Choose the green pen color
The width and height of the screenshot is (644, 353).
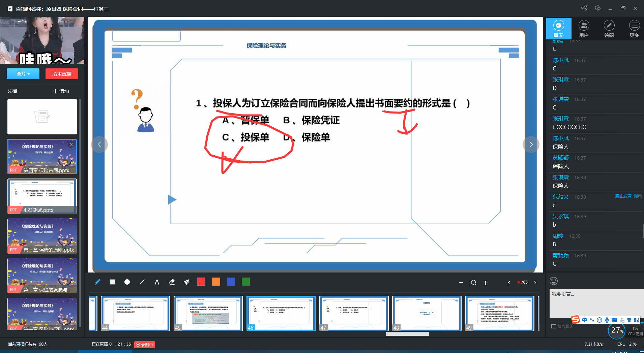(x=246, y=282)
